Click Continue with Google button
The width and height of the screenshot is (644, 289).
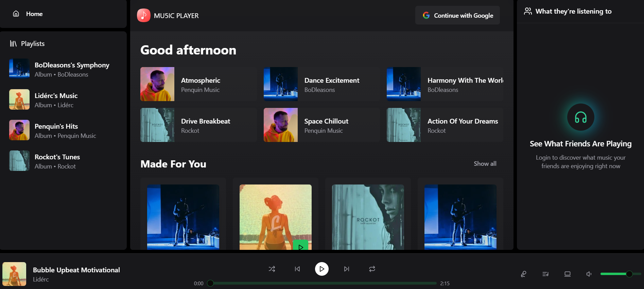457,15
